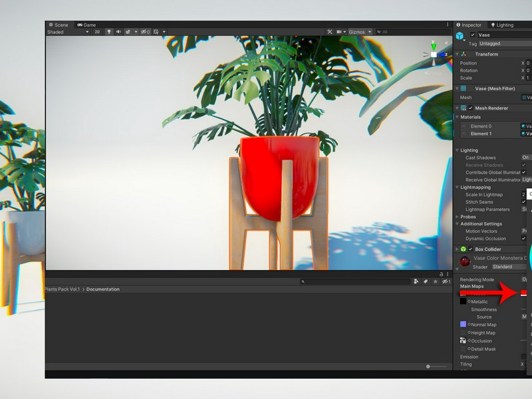
Task: Open the Standard shader dropdown
Action: coord(509,267)
